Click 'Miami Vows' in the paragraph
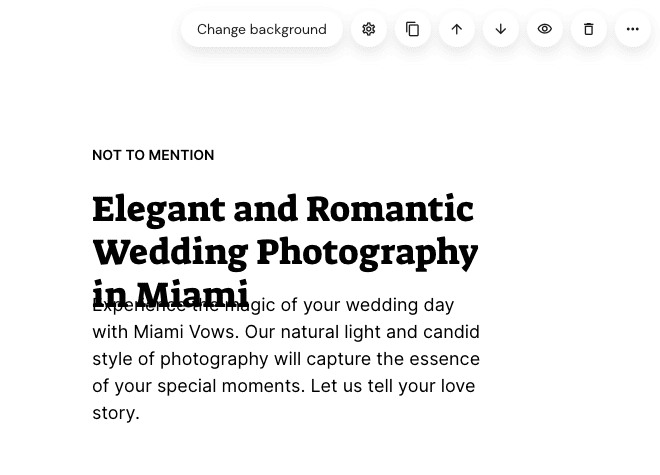 [x=186, y=332]
